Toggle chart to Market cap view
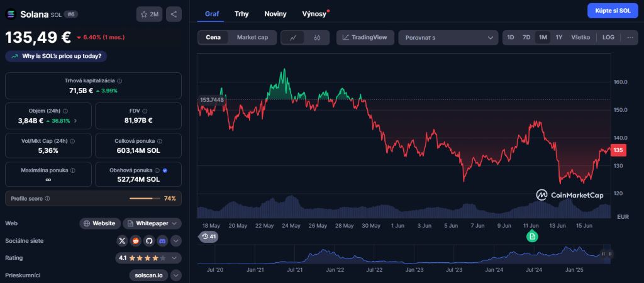644x283 pixels. tap(252, 38)
